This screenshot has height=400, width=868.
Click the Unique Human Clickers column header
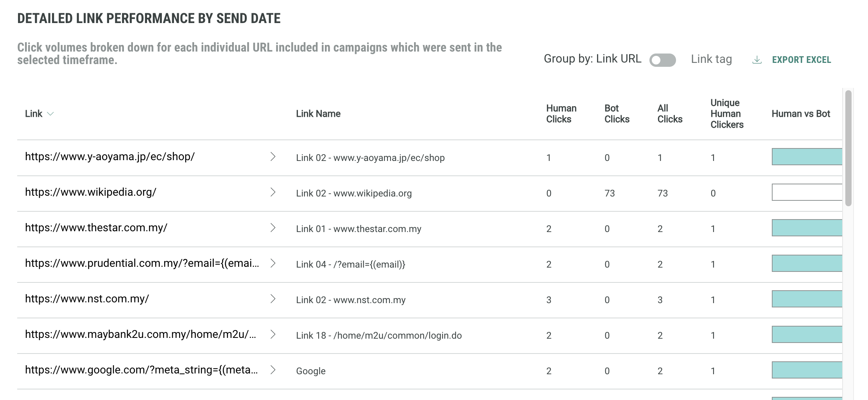(726, 114)
